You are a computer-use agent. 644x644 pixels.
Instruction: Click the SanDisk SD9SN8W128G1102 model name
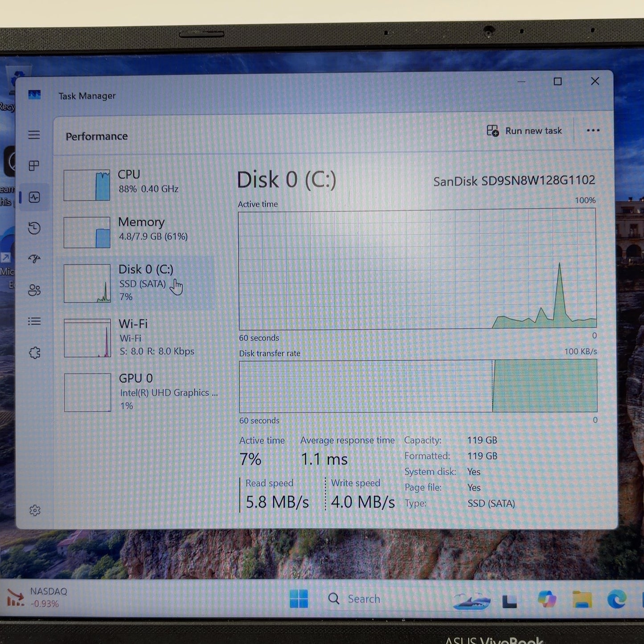click(514, 180)
